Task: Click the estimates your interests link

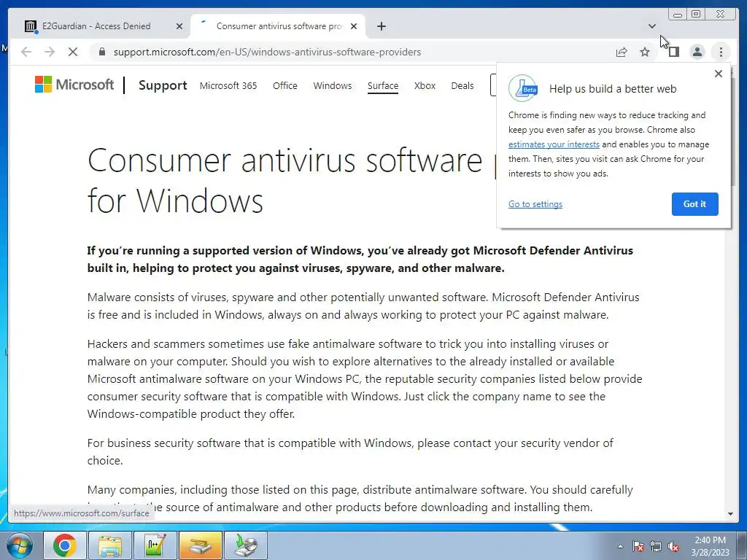Action: pyautogui.click(x=554, y=144)
